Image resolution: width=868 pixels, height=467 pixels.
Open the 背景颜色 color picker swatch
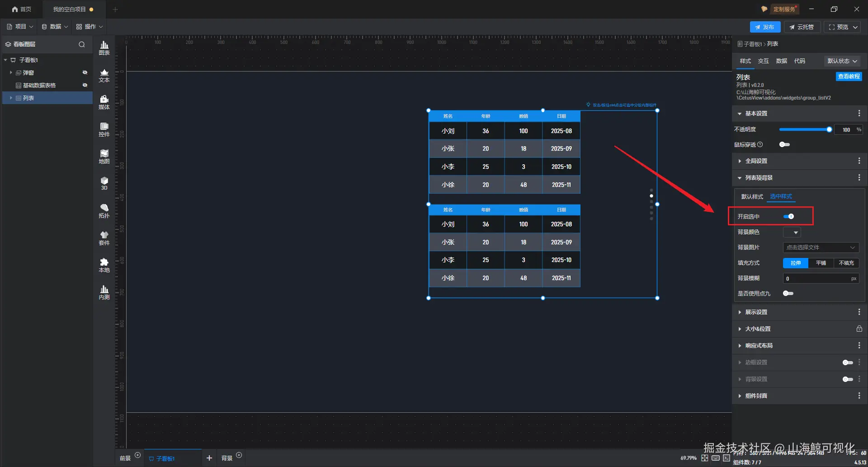792,232
